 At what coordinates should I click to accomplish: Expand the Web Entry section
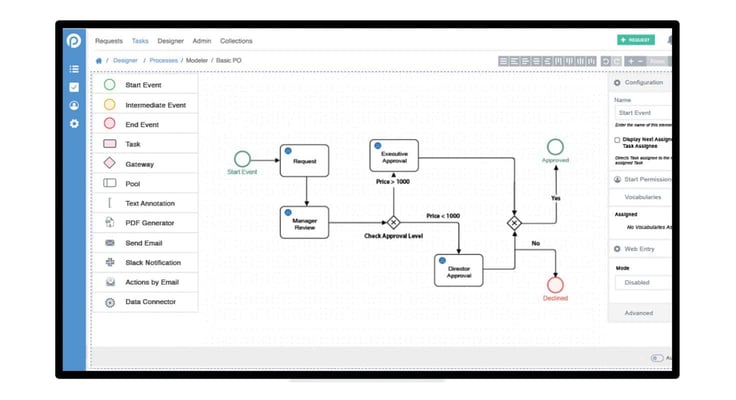coord(640,249)
